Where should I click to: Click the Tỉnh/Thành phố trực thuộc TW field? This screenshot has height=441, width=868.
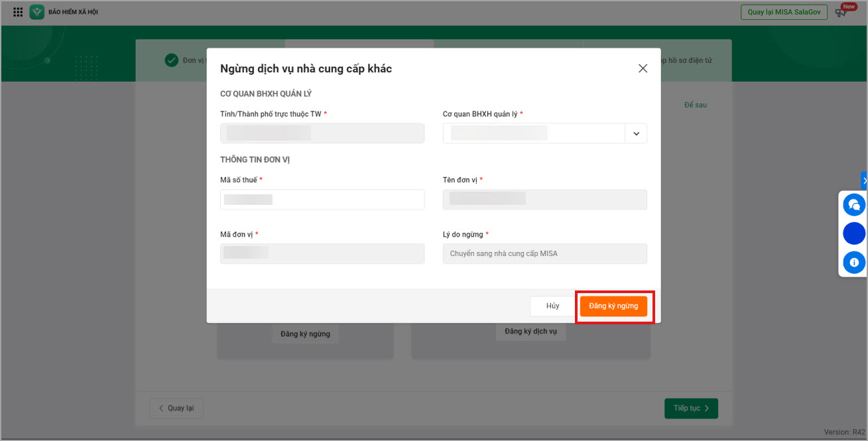click(322, 133)
